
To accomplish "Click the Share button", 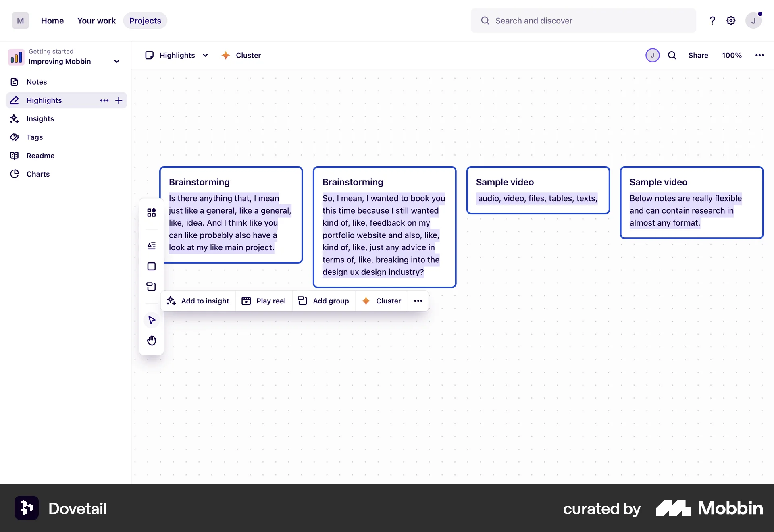I will coord(698,55).
